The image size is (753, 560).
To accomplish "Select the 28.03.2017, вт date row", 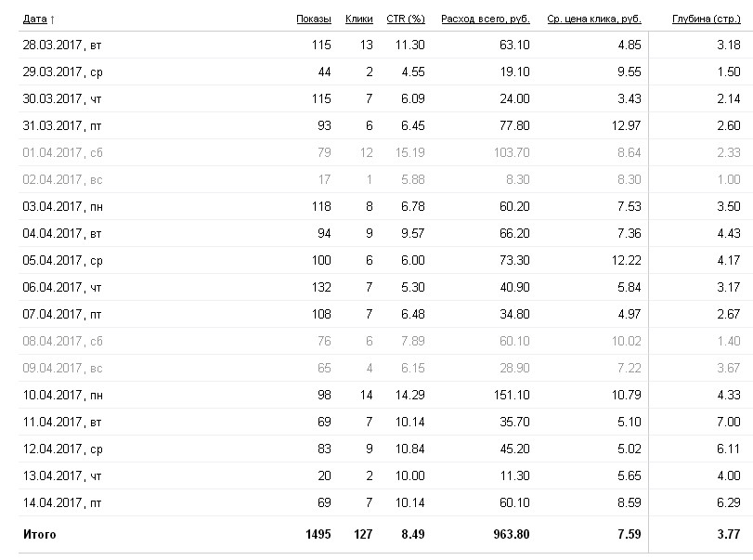I will pyautogui.click(x=61, y=46).
